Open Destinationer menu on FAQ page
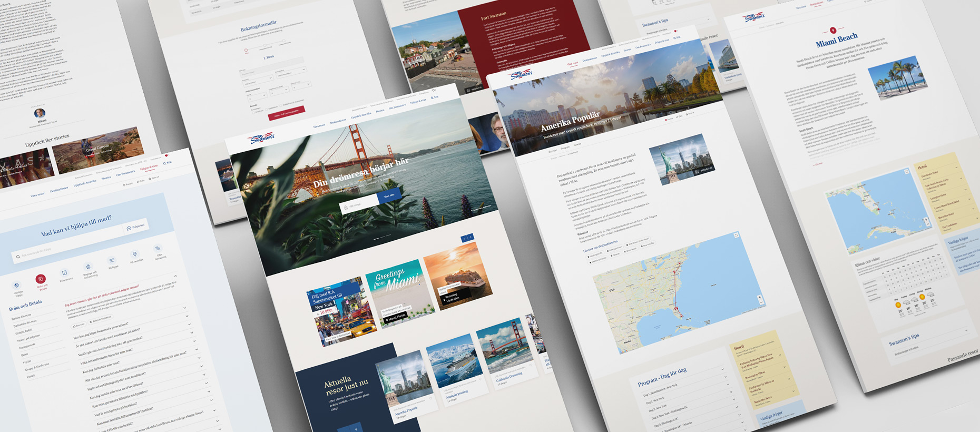980x432 pixels. click(59, 190)
